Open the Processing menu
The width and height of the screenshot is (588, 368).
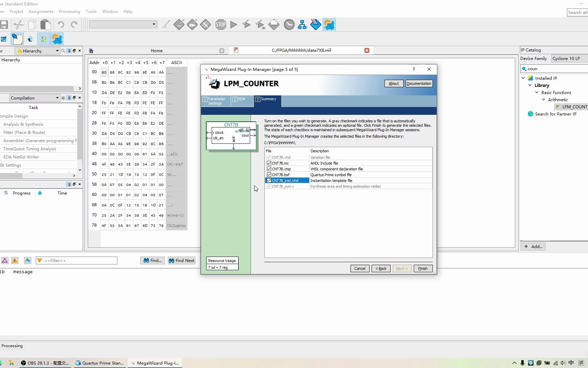point(69,12)
